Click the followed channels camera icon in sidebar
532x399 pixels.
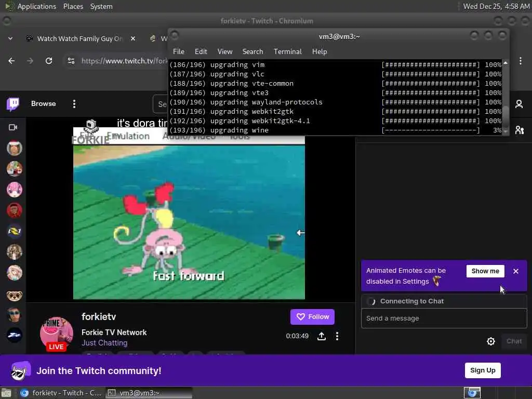click(x=13, y=127)
